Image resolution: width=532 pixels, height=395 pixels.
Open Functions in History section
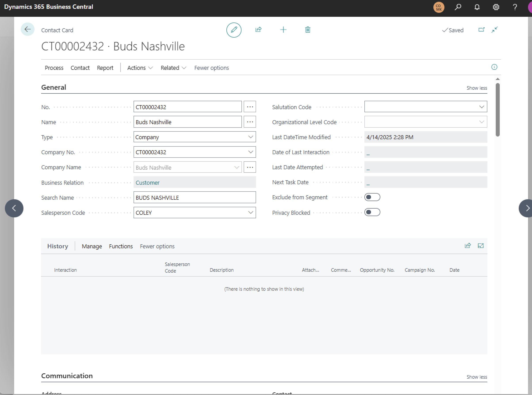121,246
